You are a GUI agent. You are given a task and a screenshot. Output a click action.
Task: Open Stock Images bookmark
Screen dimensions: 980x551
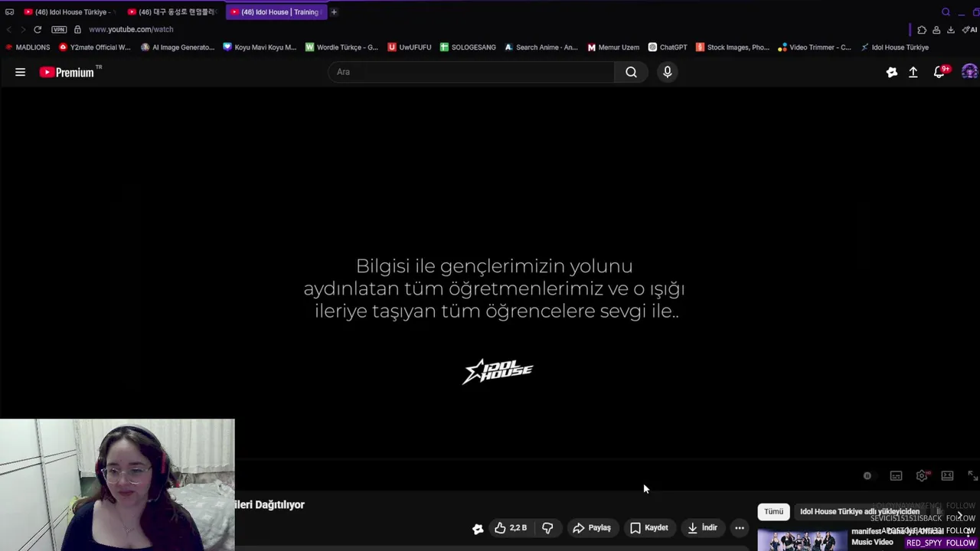click(733, 47)
